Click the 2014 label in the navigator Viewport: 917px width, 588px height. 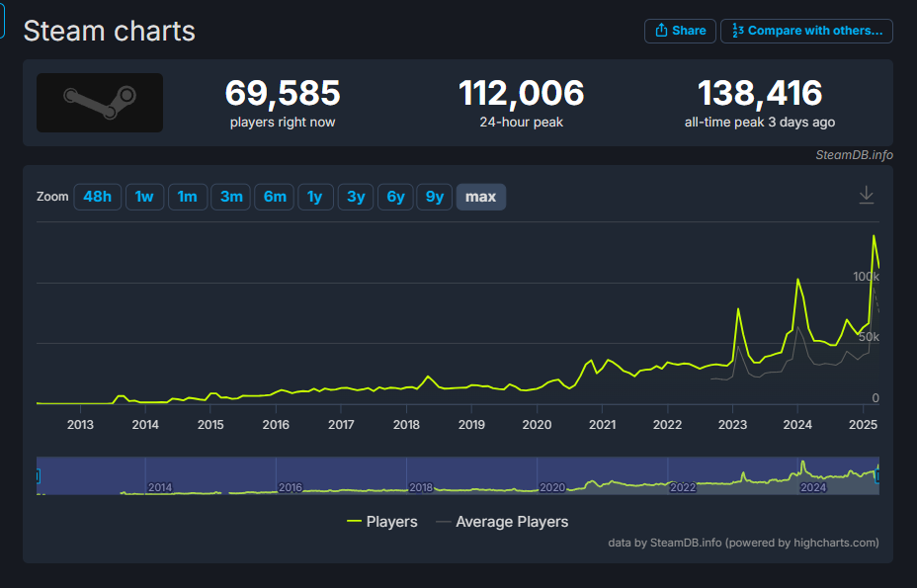(160, 487)
